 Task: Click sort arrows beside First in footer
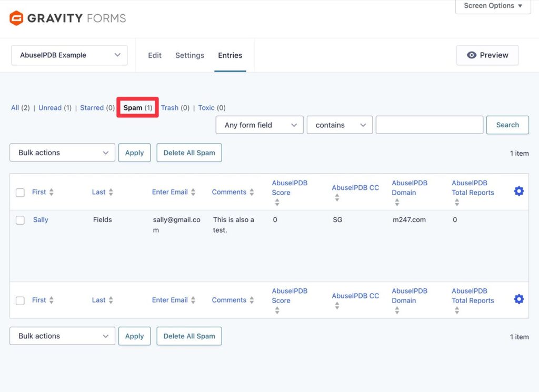pyautogui.click(x=51, y=300)
